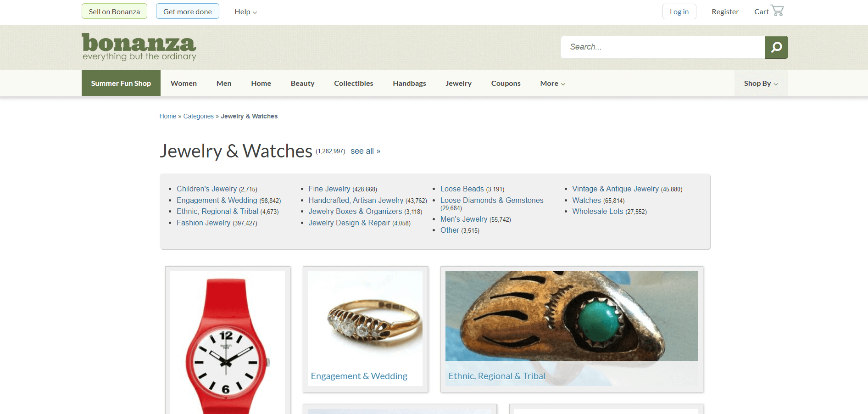The height and width of the screenshot is (414, 868).
Task: Click the search magnifier button
Action: pyautogui.click(x=776, y=47)
